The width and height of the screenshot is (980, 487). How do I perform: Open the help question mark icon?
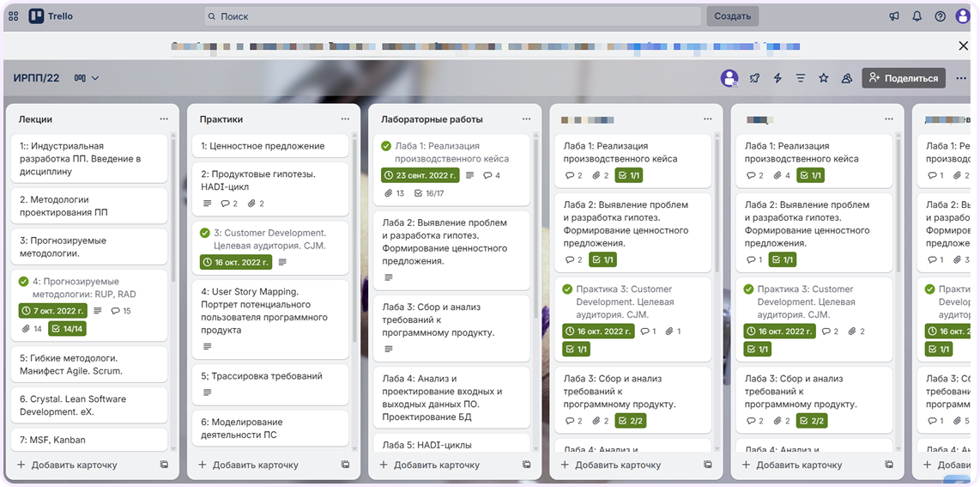940,16
